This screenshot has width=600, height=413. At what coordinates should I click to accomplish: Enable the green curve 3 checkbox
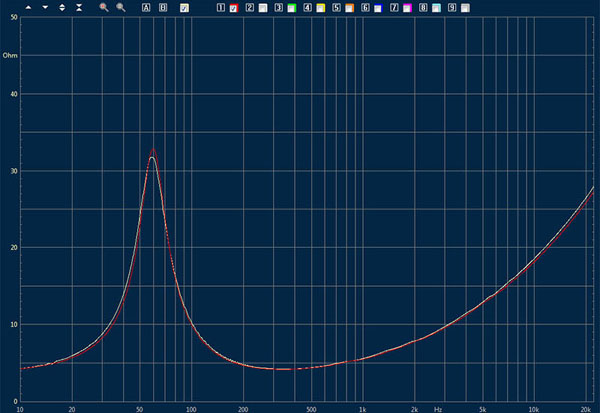[x=291, y=8]
